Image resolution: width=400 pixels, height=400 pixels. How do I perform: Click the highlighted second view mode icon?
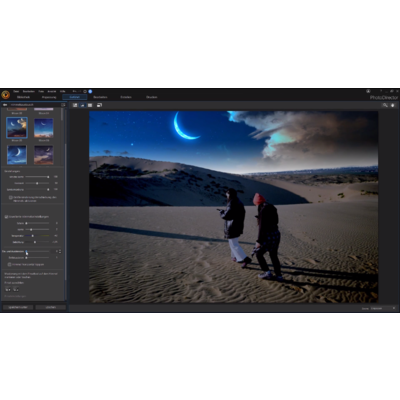82,105
